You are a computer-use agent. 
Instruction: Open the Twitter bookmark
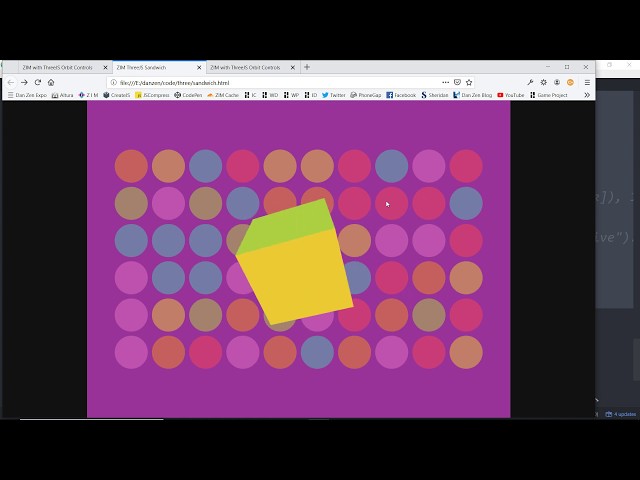pos(333,95)
